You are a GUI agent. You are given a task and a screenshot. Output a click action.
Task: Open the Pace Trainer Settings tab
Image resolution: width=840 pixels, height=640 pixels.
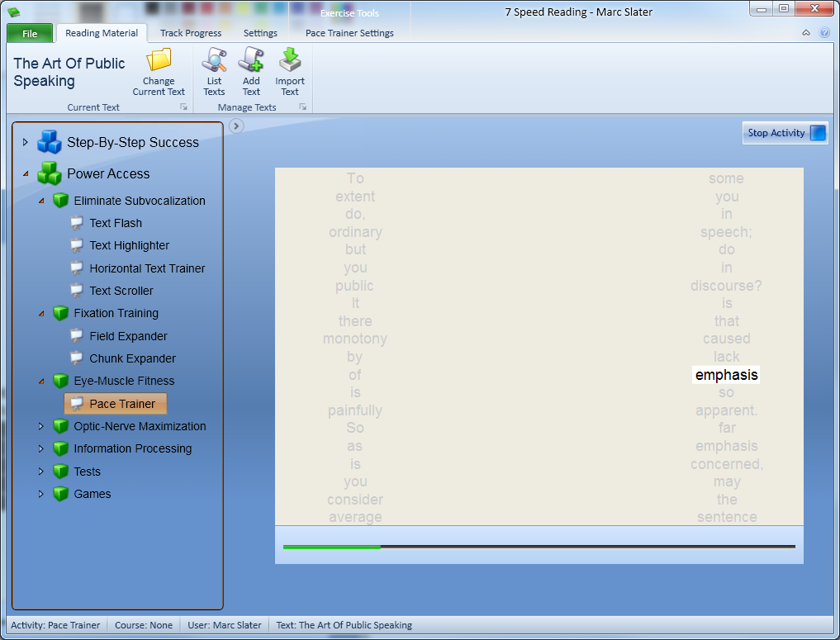(349, 33)
